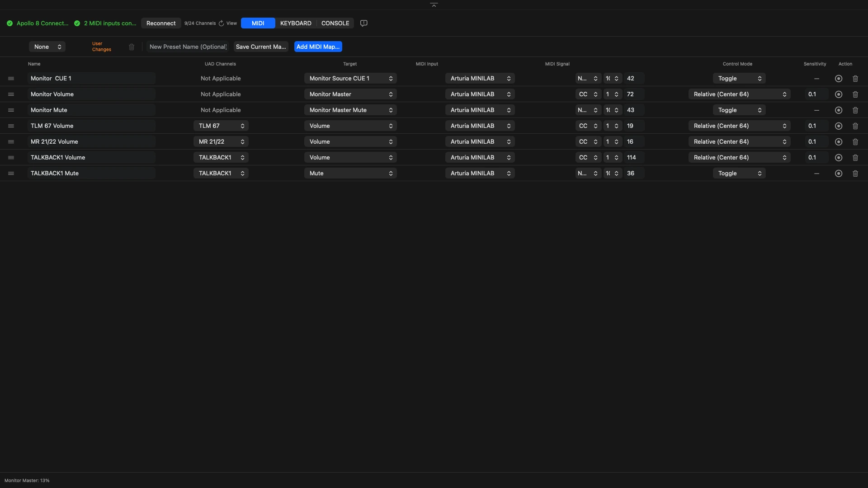Click the Reconnect button

tap(161, 23)
